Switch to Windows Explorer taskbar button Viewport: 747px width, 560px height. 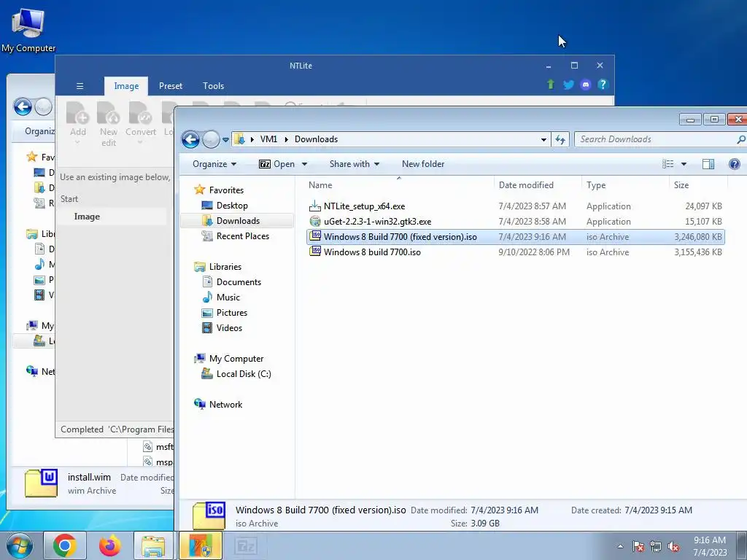[x=153, y=545]
